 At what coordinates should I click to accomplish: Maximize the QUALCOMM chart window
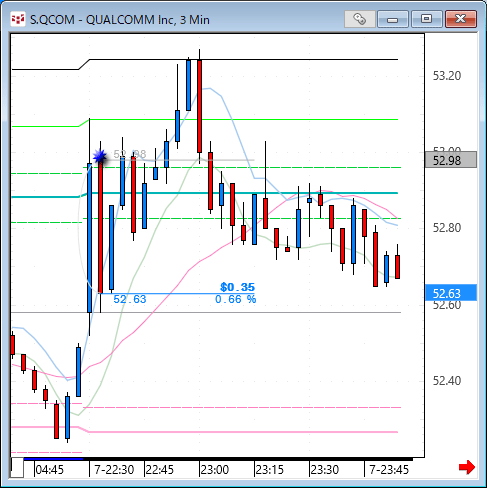point(426,19)
